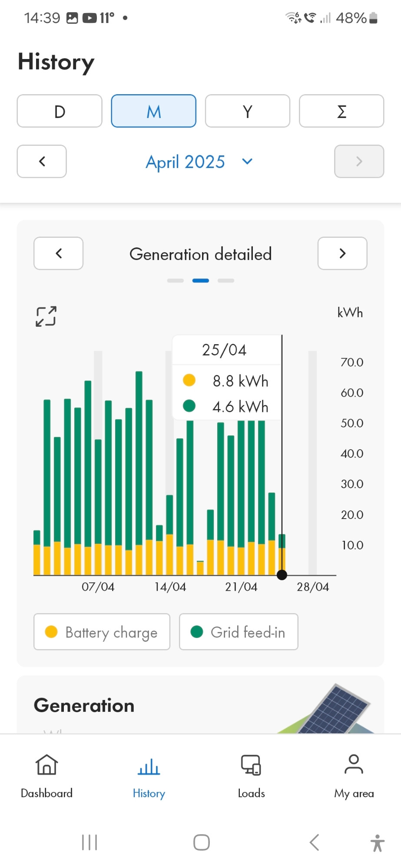Tap the Wi-Fi calling icon
401x868 pixels.
point(310,18)
